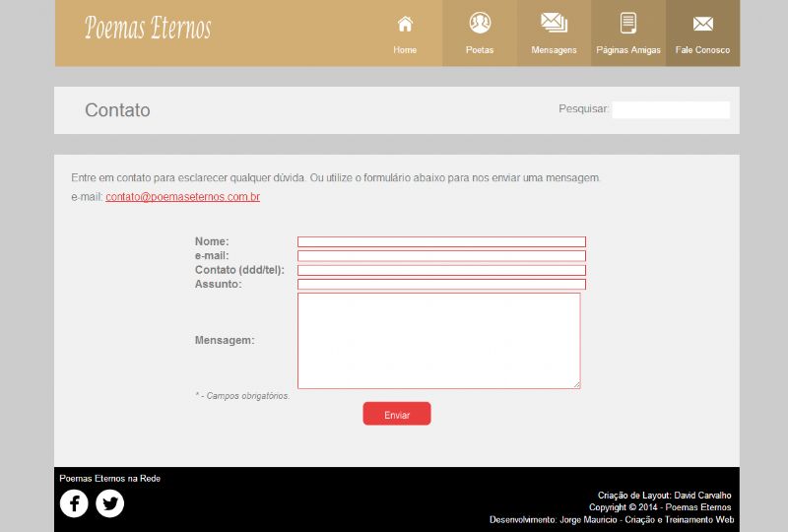
Task: Click the contato@poemaseternos.com.br email link
Action: click(x=182, y=197)
